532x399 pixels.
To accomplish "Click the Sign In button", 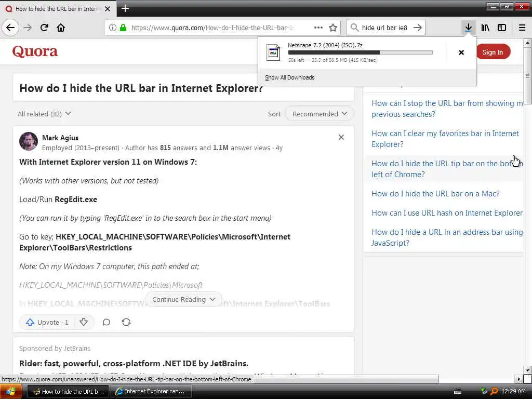I will tap(493, 52).
